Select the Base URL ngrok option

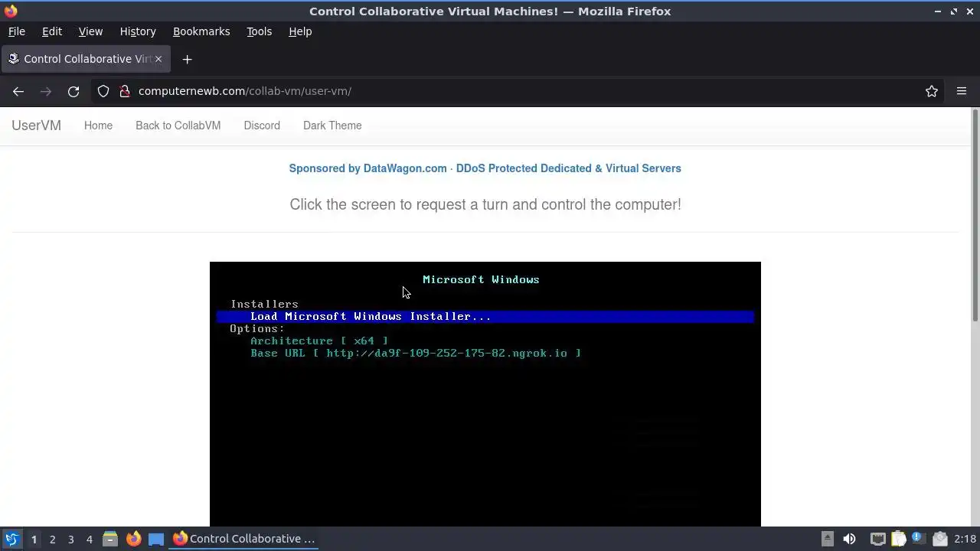click(416, 353)
